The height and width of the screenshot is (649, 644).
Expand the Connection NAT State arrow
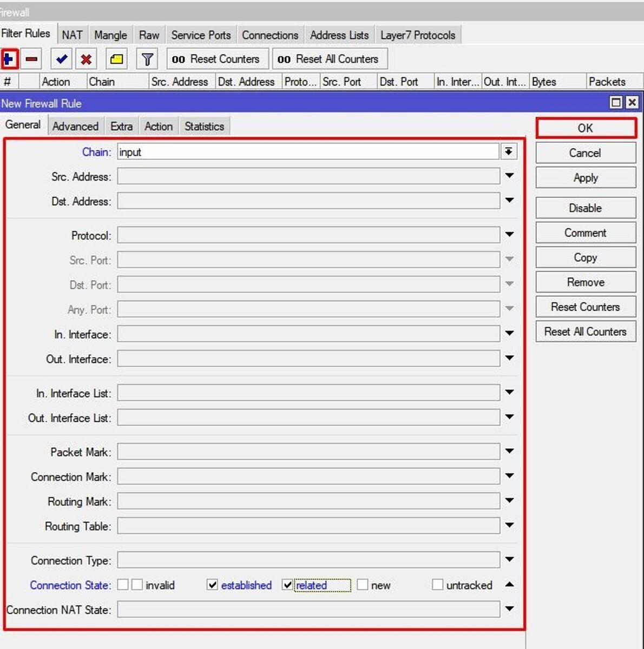(x=509, y=609)
